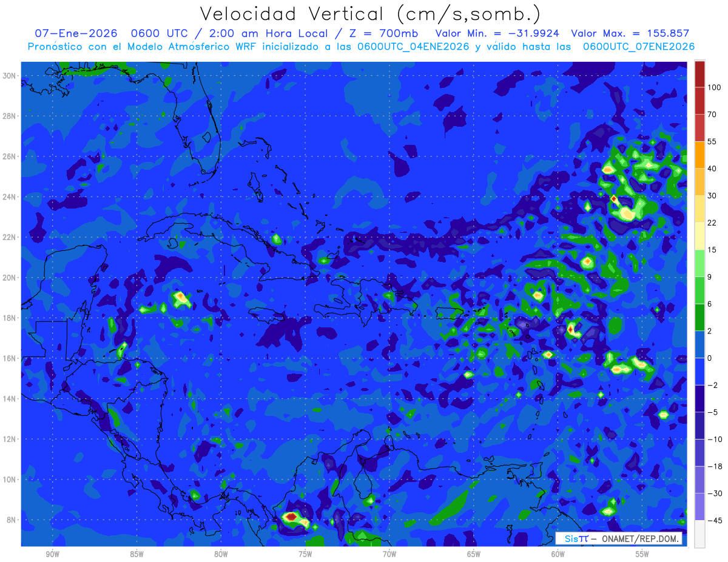The width and height of the screenshot is (728, 562).
Task: Click the 26N latitude label
Action: pyautogui.click(x=10, y=156)
